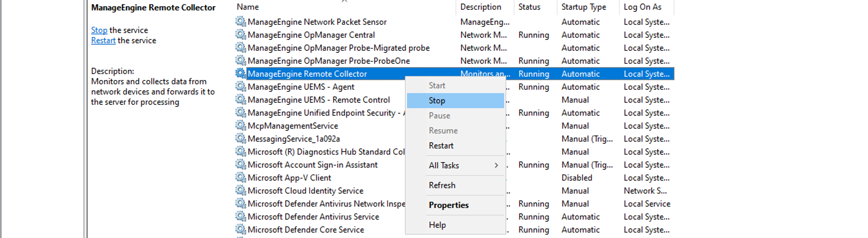The width and height of the screenshot is (868, 238).
Task: Click gear icon for OpManager Probe-ProbeOne service
Action: point(240,61)
